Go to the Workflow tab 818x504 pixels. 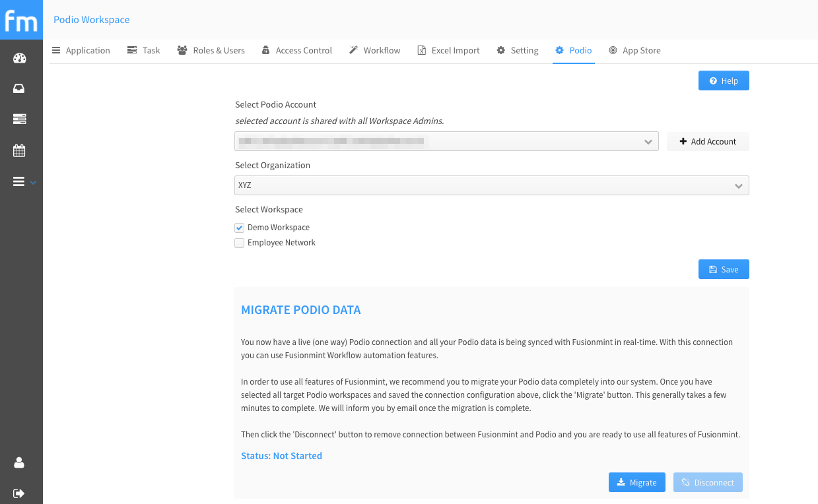click(375, 50)
